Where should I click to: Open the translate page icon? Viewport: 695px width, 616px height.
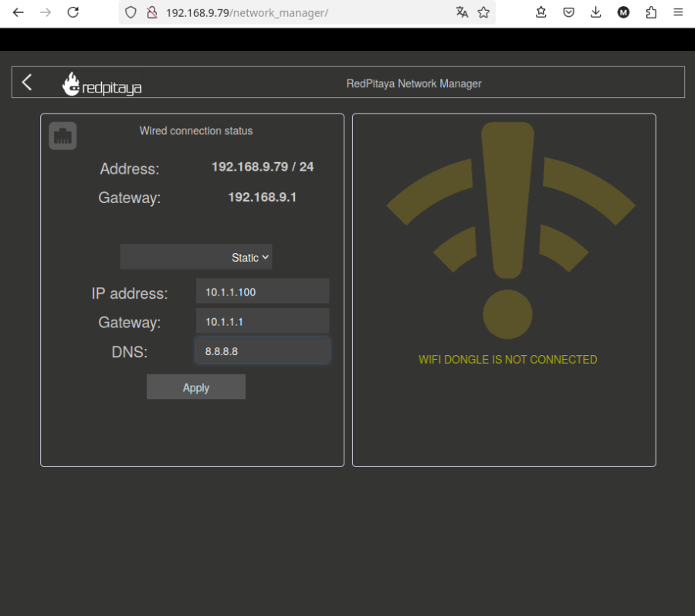coord(462,12)
